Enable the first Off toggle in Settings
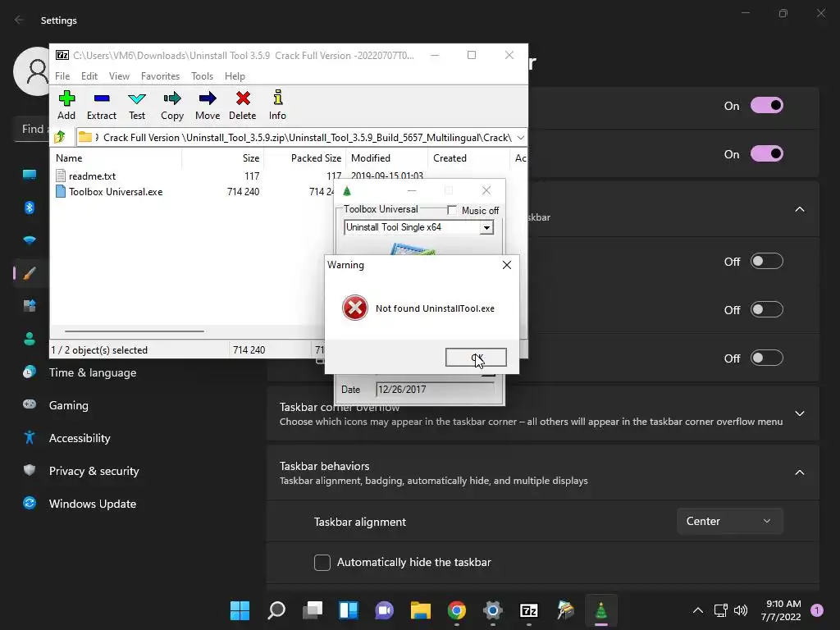Screen dimensions: 840x630 (767, 261)
